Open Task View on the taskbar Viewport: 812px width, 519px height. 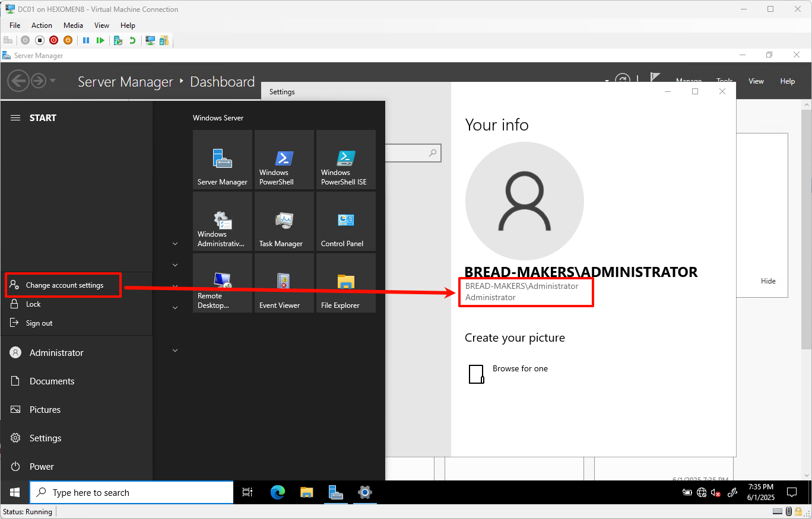pyautogui.click(x=248, y=492)
